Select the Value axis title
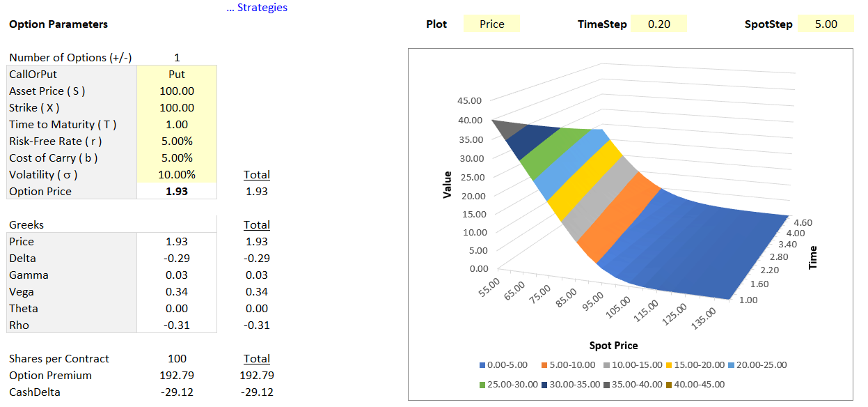The image size is (868, 407). point(448,185)
